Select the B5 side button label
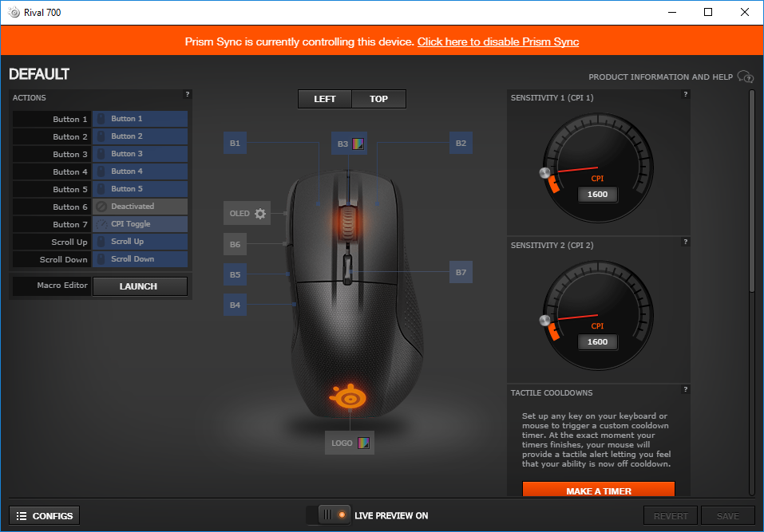This screenshot has width=764, height=532. click(x=235, y=274)
